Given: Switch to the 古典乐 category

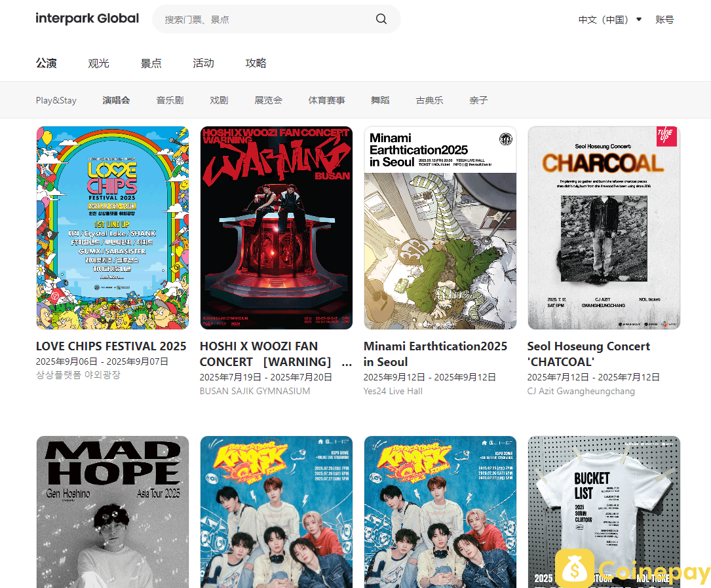Looking at the screenshot, I should (429, 100).
